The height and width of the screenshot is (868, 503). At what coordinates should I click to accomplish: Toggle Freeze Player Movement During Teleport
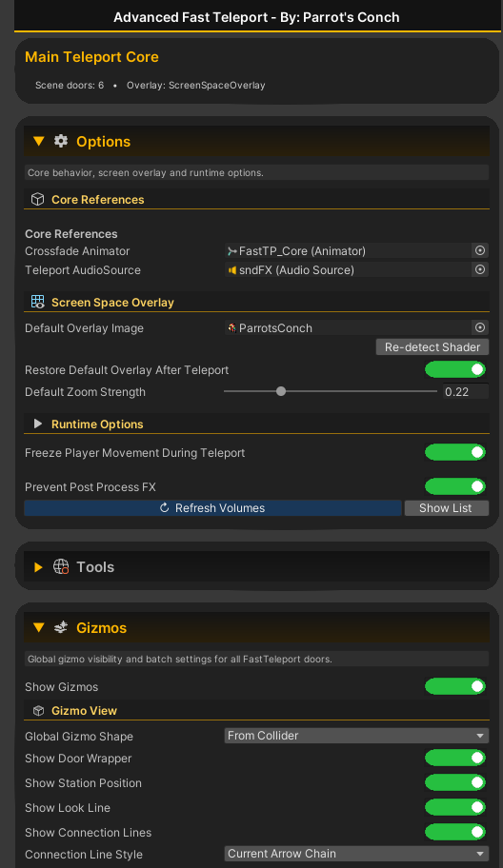(x=455, y=452)
